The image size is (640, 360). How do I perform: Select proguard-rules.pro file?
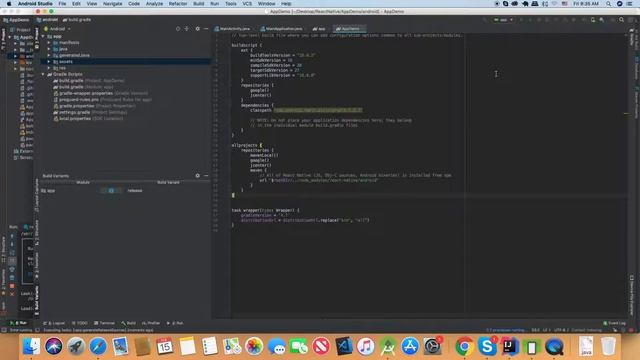102,100
